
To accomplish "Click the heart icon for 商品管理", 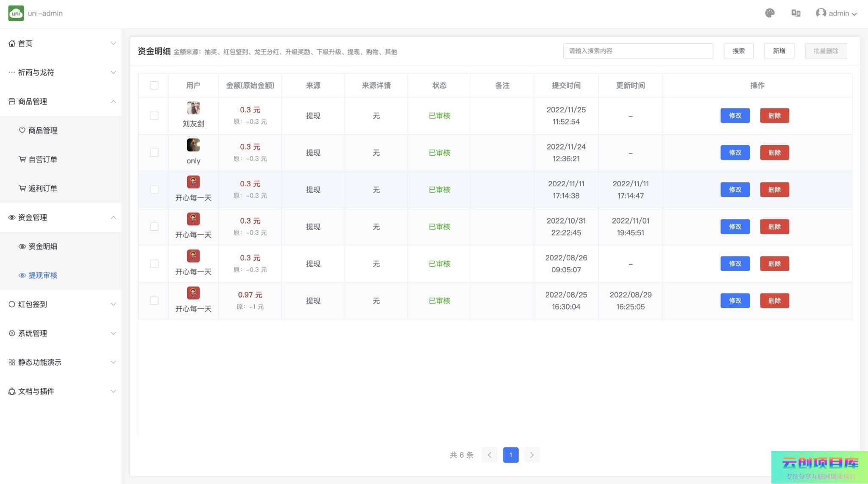I will click(x=22, y=130).
